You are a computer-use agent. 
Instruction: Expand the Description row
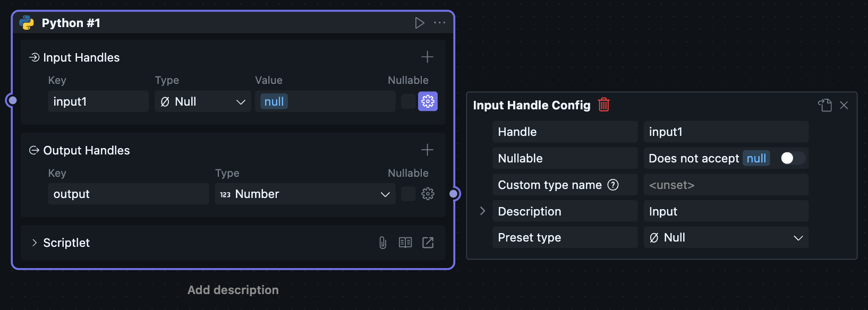coord(482,211)
